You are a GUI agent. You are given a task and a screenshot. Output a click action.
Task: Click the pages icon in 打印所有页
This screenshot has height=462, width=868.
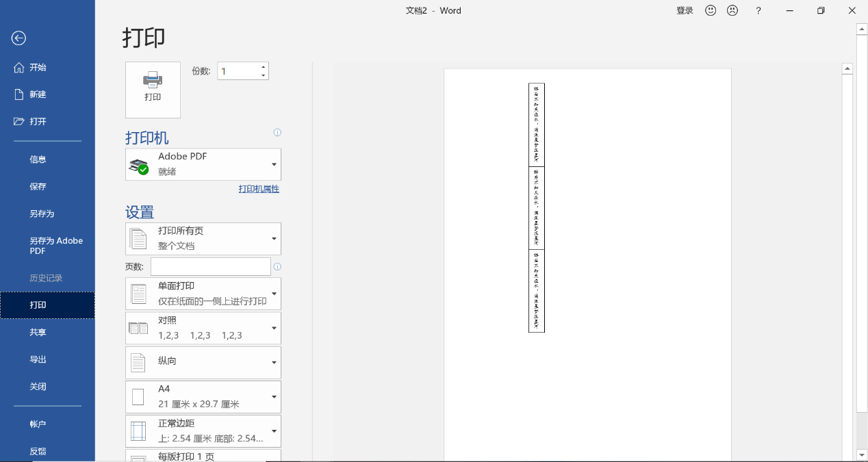139,239
